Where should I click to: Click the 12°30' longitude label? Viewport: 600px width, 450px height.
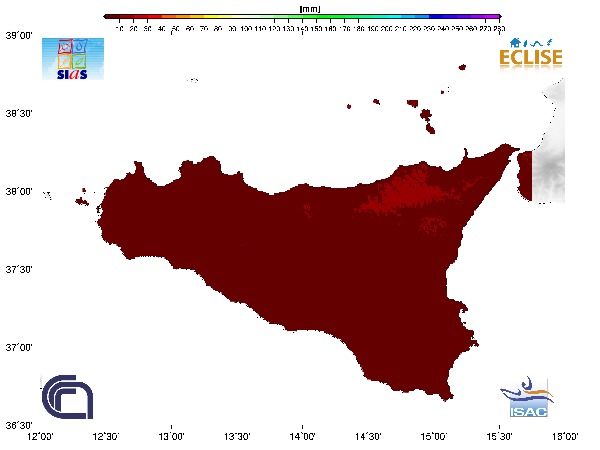pos(106,436)
